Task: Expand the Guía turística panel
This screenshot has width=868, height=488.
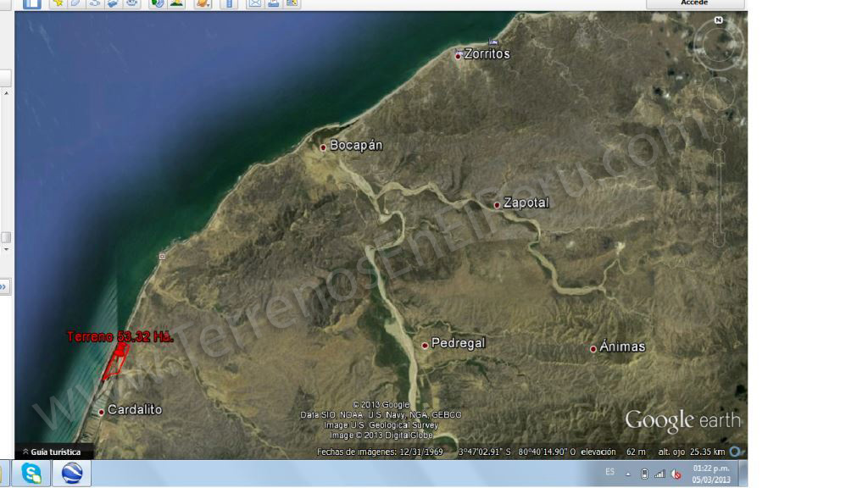Action: click(52, 452)
